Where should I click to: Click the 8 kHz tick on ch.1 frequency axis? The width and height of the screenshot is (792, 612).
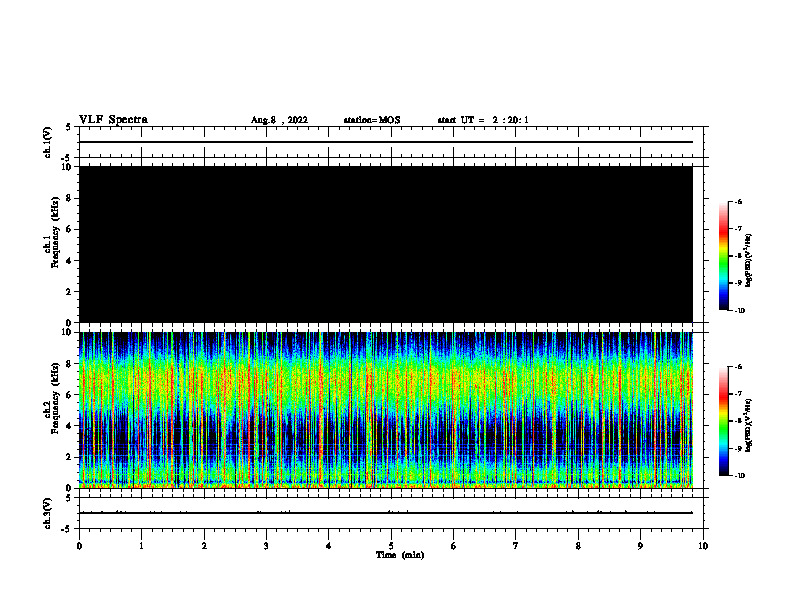coord(70,198)
